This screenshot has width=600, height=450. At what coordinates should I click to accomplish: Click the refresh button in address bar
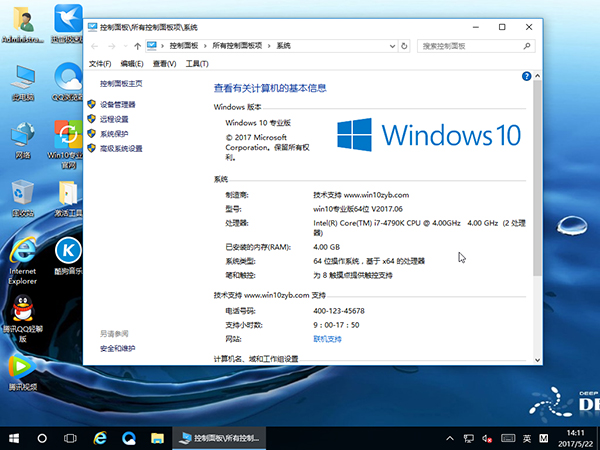403,46
